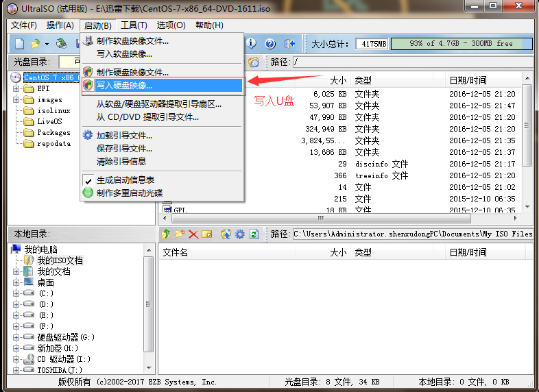Expand the (C:) drive node
The height and width of the screenshot is (392, 539).
click(x=16, y=293)
